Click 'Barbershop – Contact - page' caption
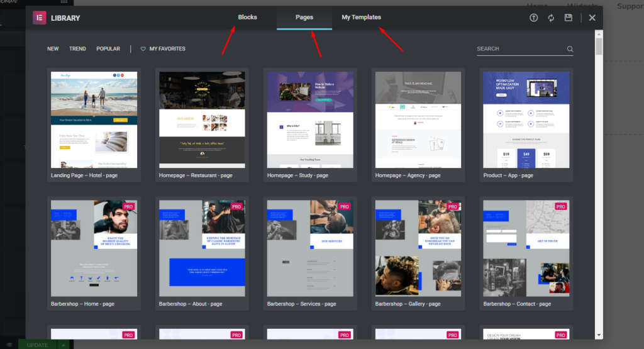Image resolution: width=644 pixels, height=349 pixels. click(x=517, y=304)
